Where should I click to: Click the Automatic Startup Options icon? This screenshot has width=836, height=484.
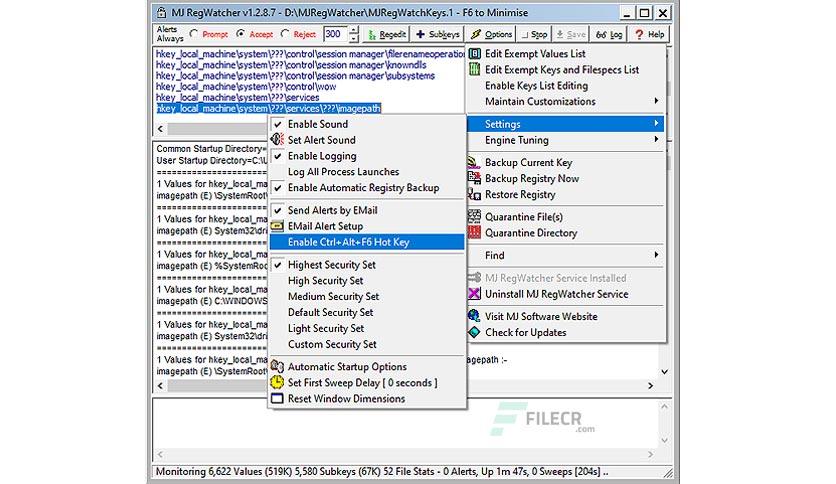pos(277,366)
